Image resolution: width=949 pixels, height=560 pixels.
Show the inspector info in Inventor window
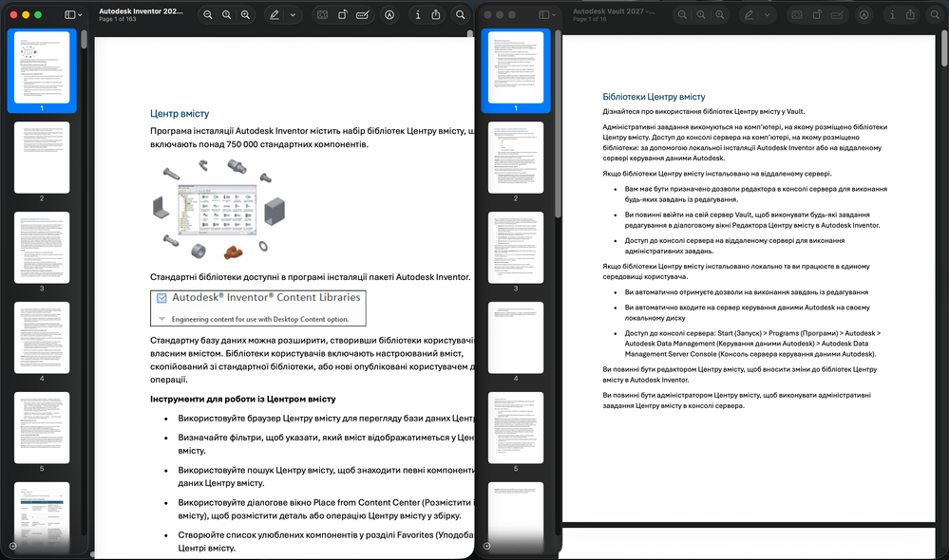[x=418, y=15]
